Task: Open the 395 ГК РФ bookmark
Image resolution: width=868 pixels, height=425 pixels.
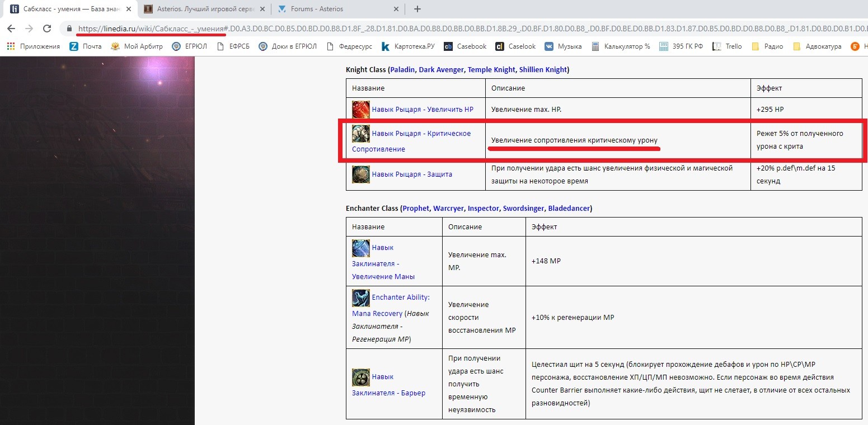Action: tap(682, 46)
